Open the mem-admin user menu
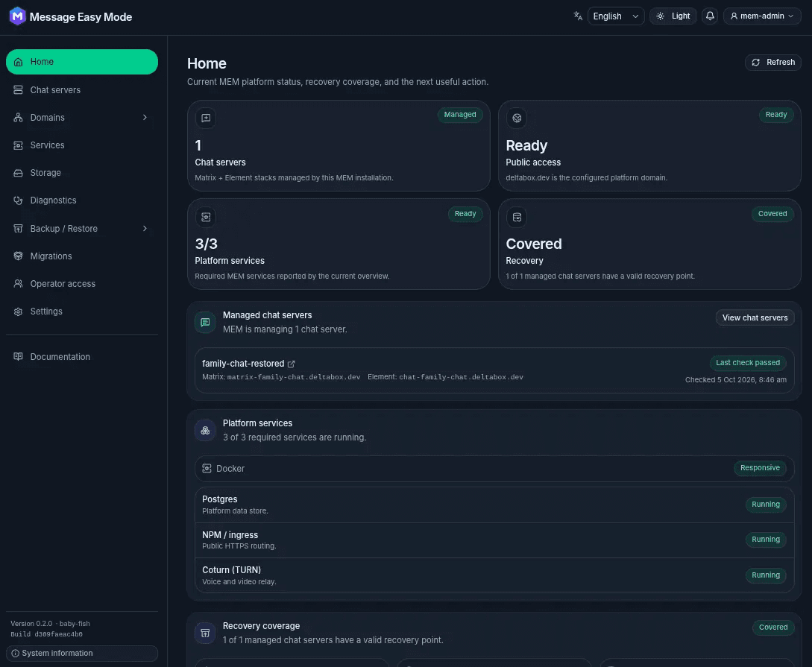This screenshot has height=667, width=812. [x=762, y=16]
